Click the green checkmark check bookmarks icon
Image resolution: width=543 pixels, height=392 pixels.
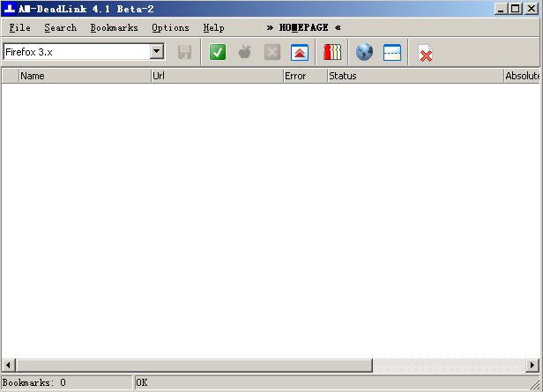click(218, 53)
